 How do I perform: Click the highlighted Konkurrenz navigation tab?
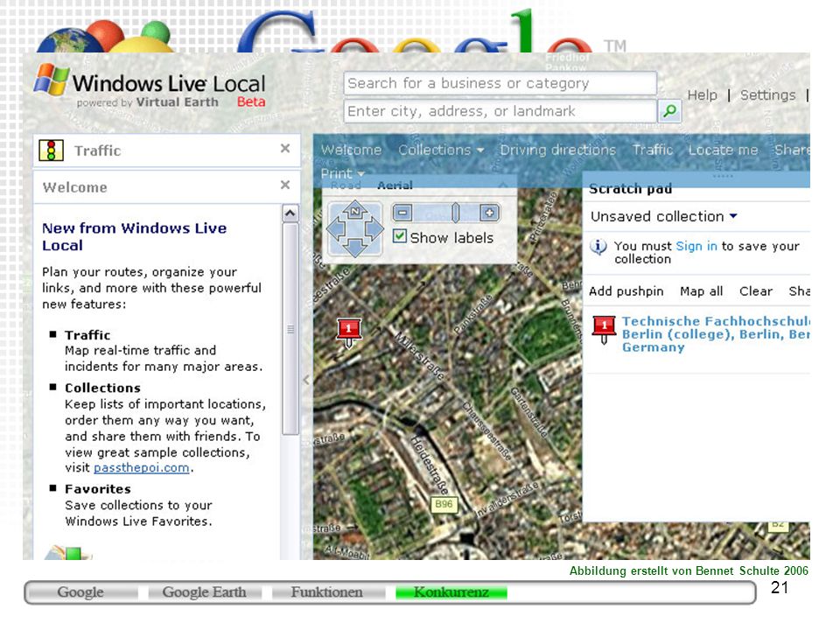tap(451, 592)
